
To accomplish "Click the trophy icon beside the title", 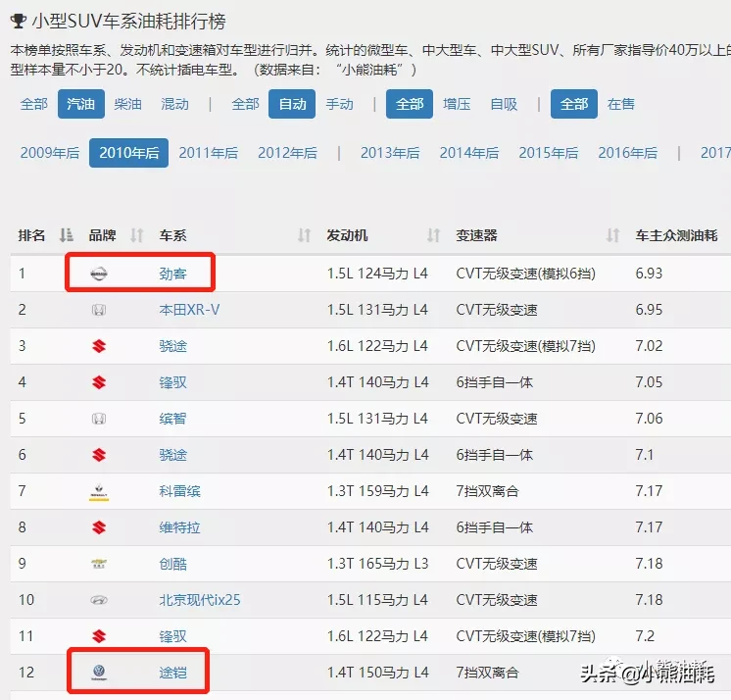I will pos(19,21).
